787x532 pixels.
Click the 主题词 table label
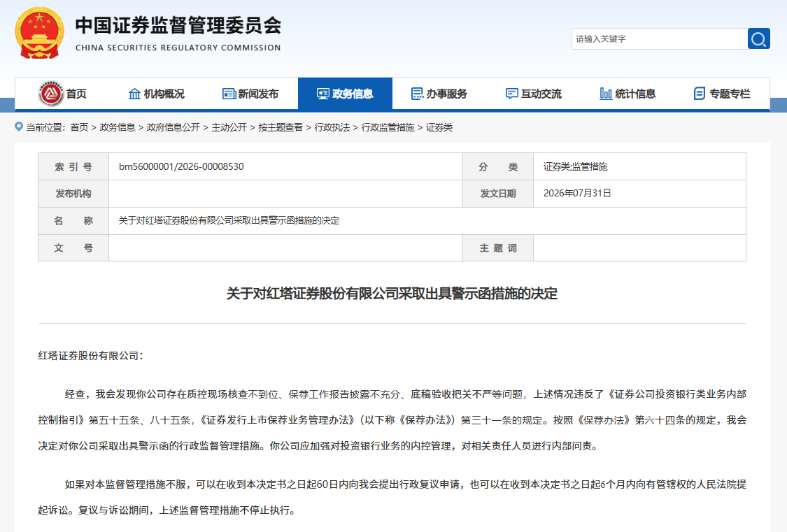click(x=498, y=248)
